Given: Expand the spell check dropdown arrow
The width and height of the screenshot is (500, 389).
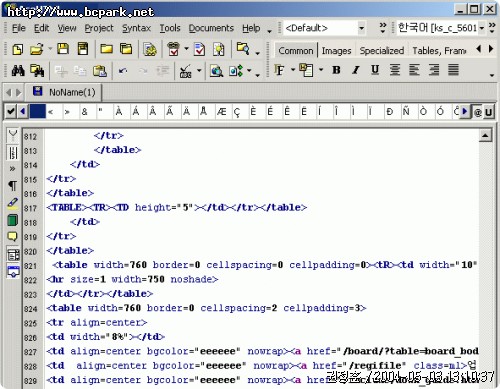Looking at the screenshot, I should [199, 71].
